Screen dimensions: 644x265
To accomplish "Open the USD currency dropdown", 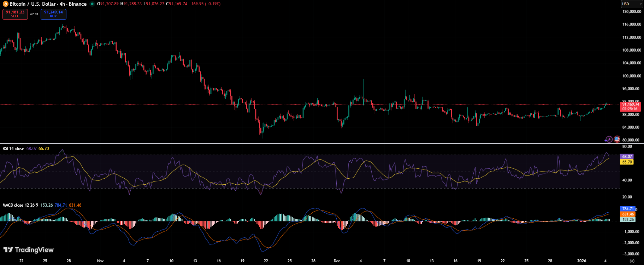I will (632, 4).
